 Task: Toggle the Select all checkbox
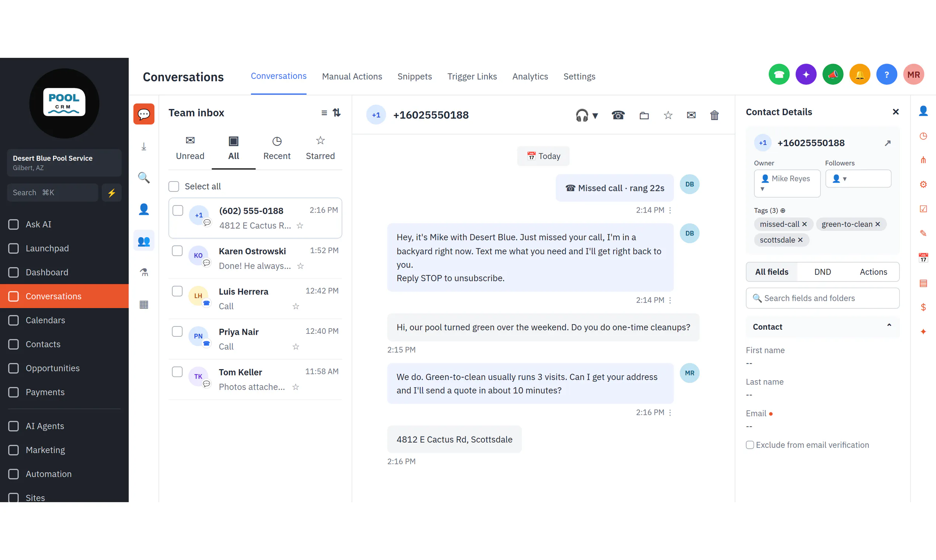[174, 186]
